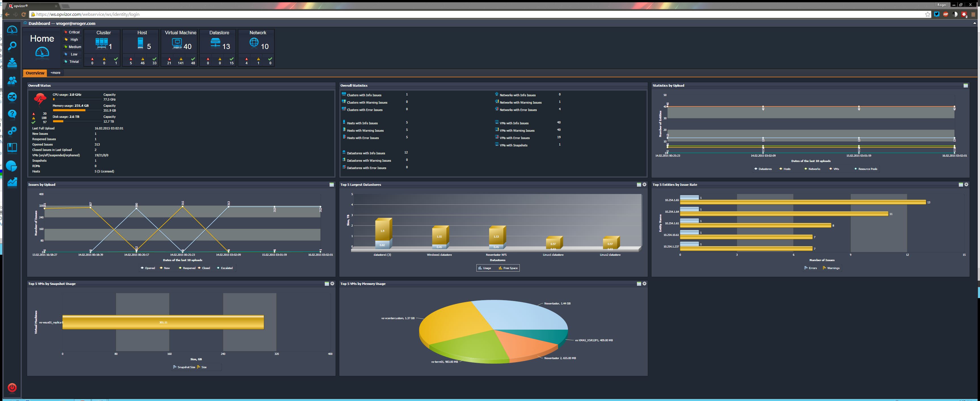This screenshot has width=980, height=401.
Task: Click the browser address bar URL
Action: [88, 14]
